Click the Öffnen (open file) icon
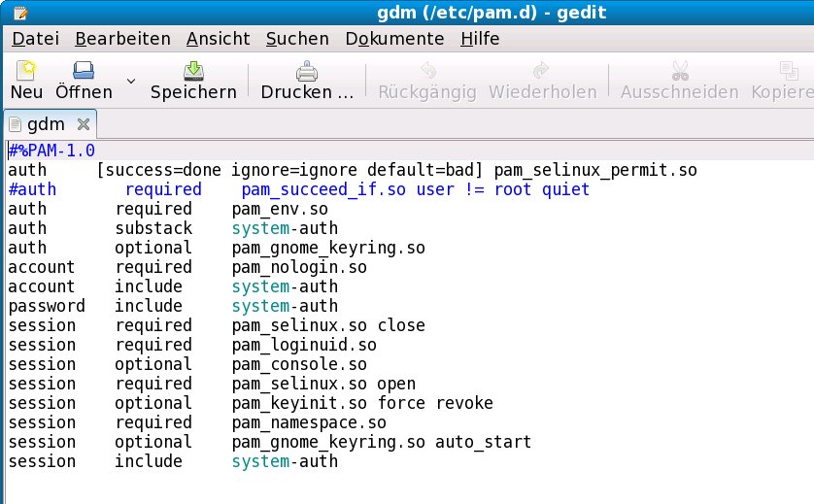 pyautogui.click(x=83, y=72)
